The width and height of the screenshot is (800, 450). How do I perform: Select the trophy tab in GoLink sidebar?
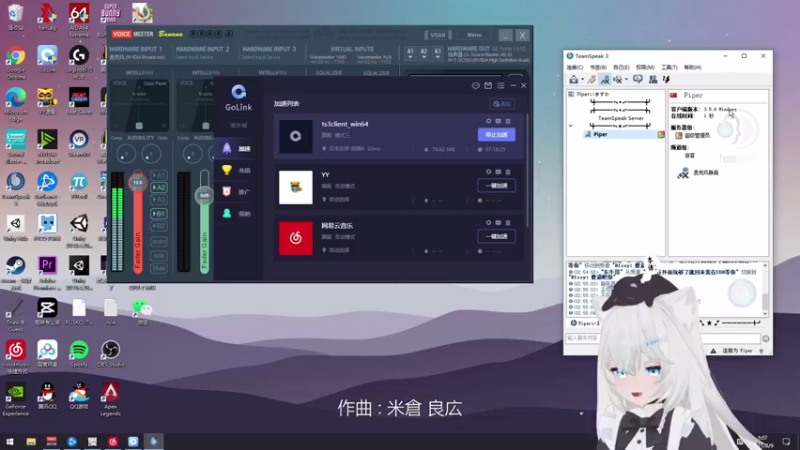(x=236, y=170)
